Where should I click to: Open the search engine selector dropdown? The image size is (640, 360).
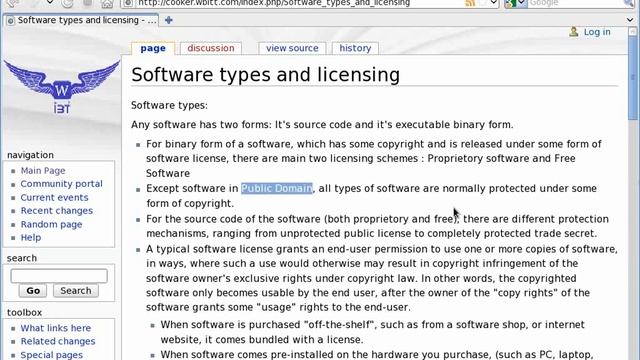(516, 3)
